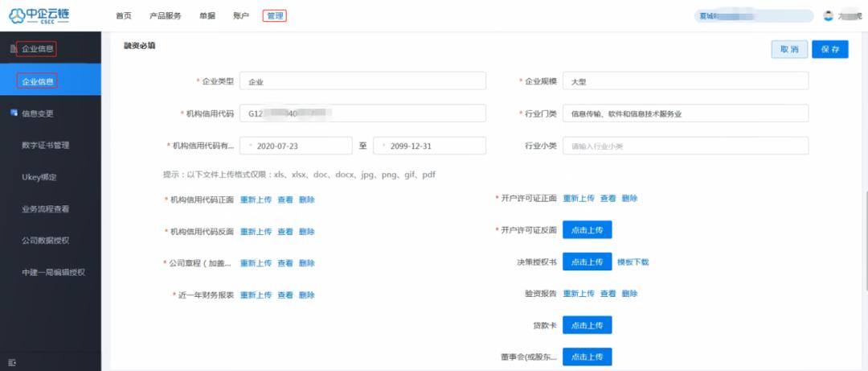Click 重新上传 for 验资报告
Screen dimensions: 868x371
point(579,294)
